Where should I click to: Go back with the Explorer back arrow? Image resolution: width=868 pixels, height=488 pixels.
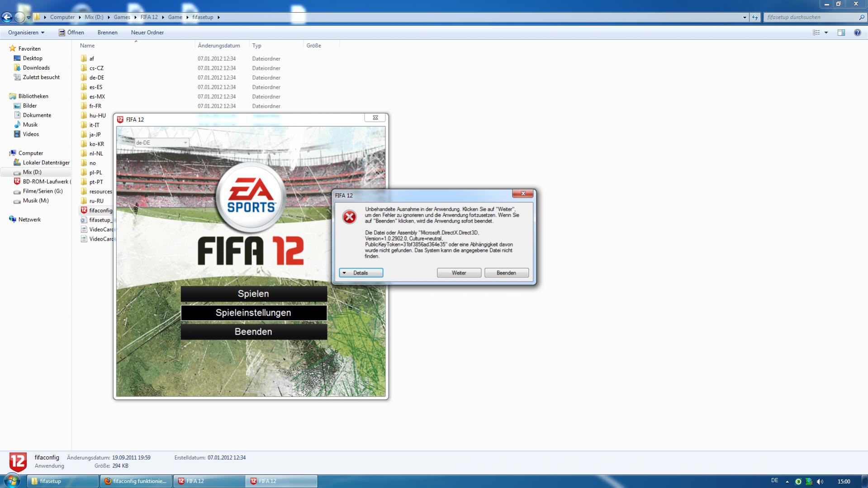tap(7, 17)
